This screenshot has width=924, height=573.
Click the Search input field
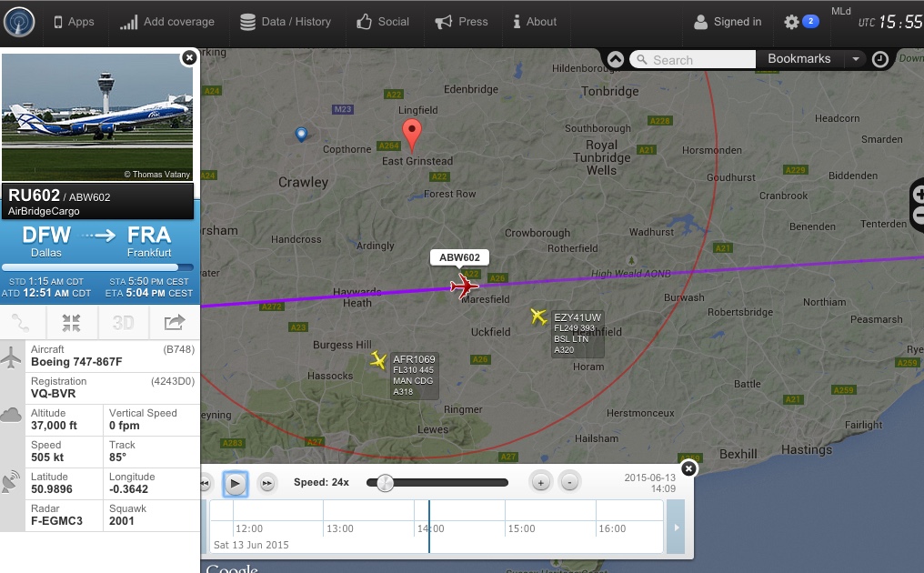(693, 59)
